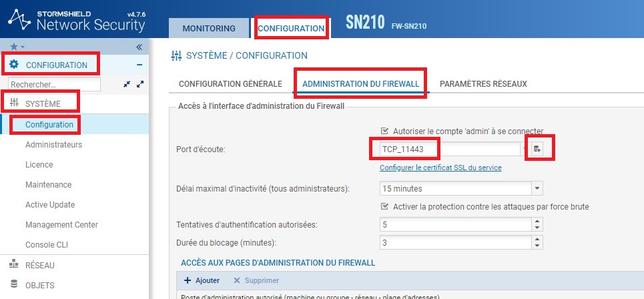
Task: Switch to the MONITORING tab
Action: [209, 28]
